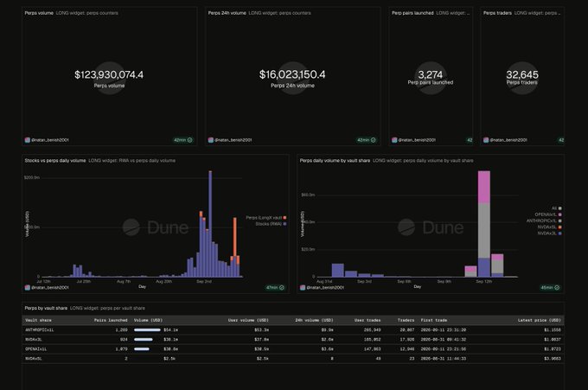
Task: Select the ANTHROPICx1L cell in the table
Action: [40, 330]
